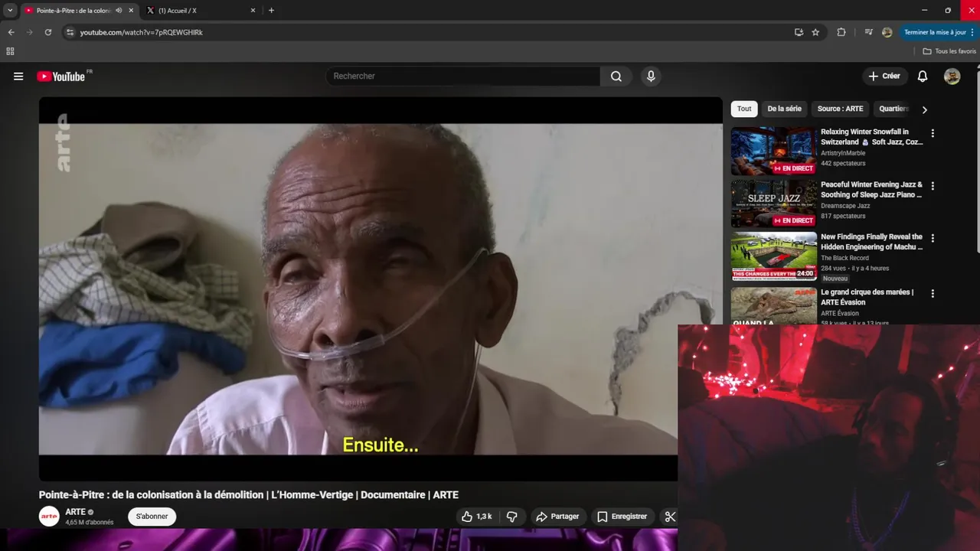This screenshot has height=551, width=980.
Task: Open YouTube account avatar menu
Action: [952, 77]
